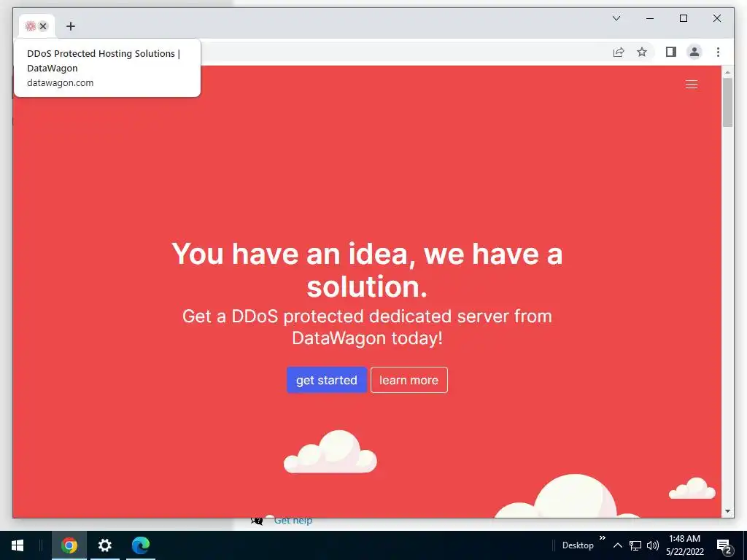Image resolution: width=747 pixels, height=560 pixels.
Task: Select Chrome in the taskbar
Action: tap(69, 545)
